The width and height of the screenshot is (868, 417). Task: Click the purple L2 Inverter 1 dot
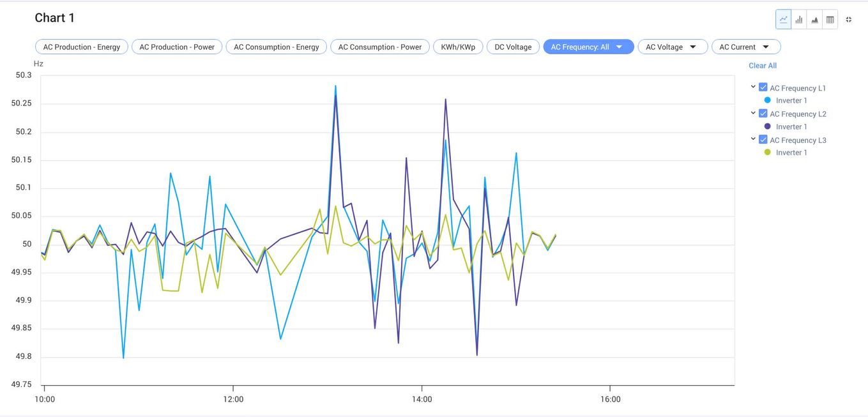coord(768,126)
